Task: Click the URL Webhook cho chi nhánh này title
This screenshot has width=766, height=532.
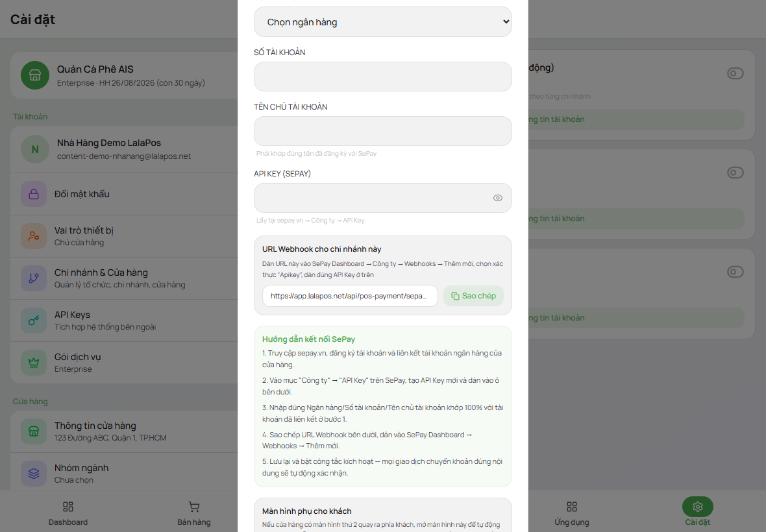Action: (321, 249)
